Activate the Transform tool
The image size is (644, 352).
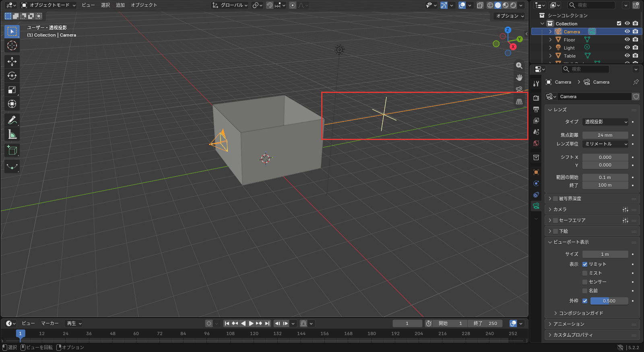click(12, 104)
